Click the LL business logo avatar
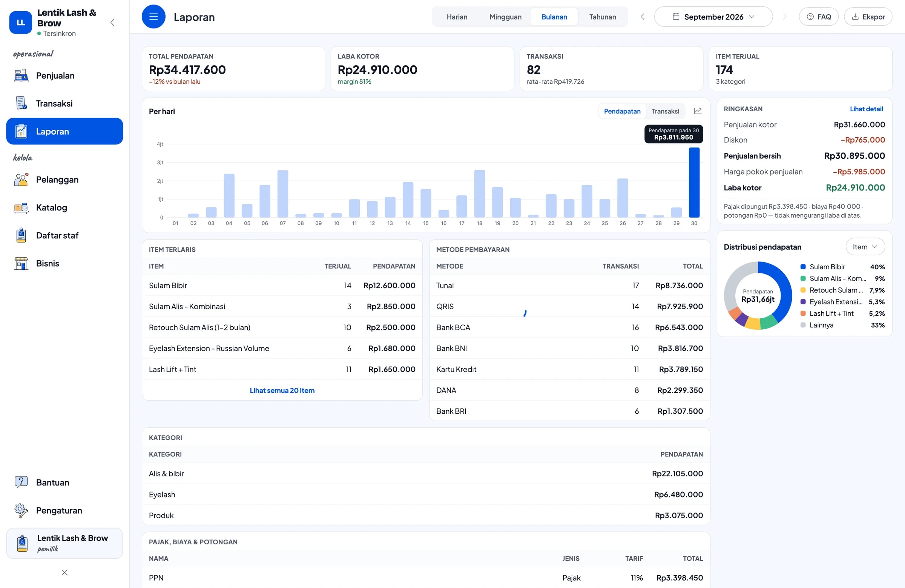Screen dimensions: 905x588 pyautogui.click(x=20, y=22)
